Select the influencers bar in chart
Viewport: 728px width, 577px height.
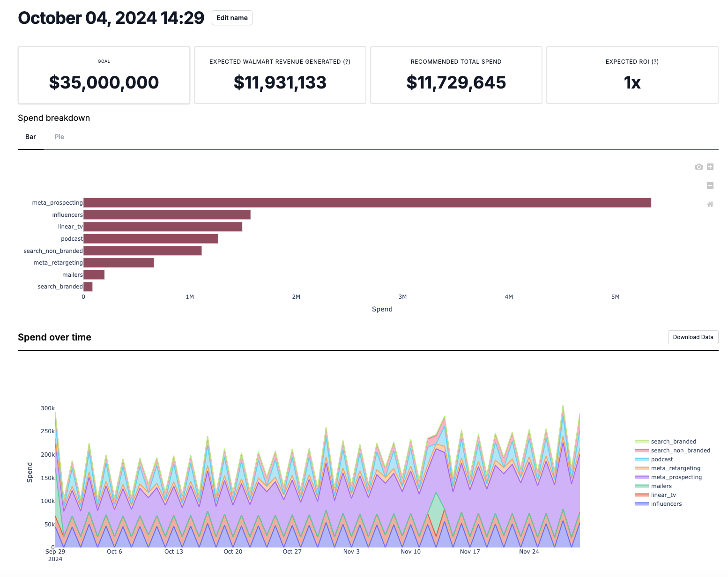167,215
